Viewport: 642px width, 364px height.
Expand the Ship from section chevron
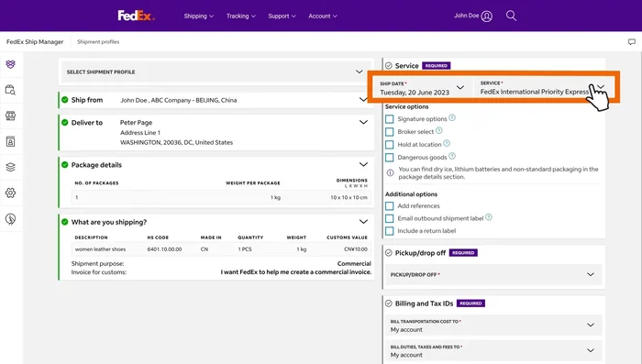[363, 100]
